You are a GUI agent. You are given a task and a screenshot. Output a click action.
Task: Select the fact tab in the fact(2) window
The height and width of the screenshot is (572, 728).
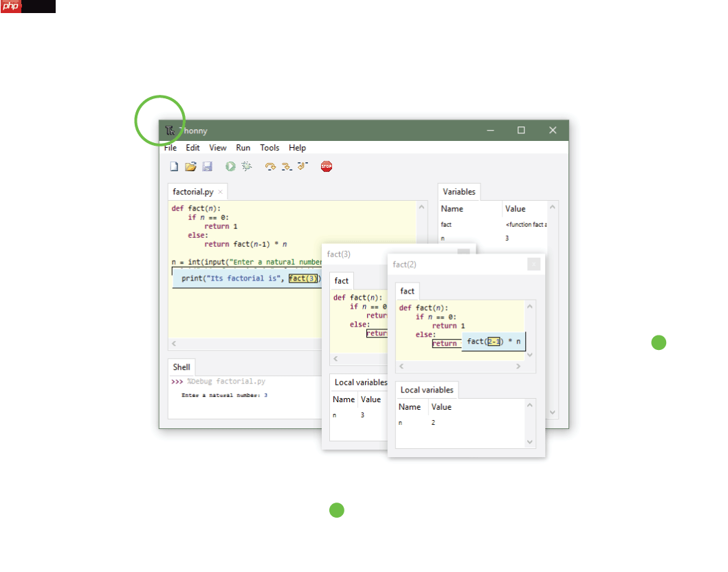click(407, 291)
